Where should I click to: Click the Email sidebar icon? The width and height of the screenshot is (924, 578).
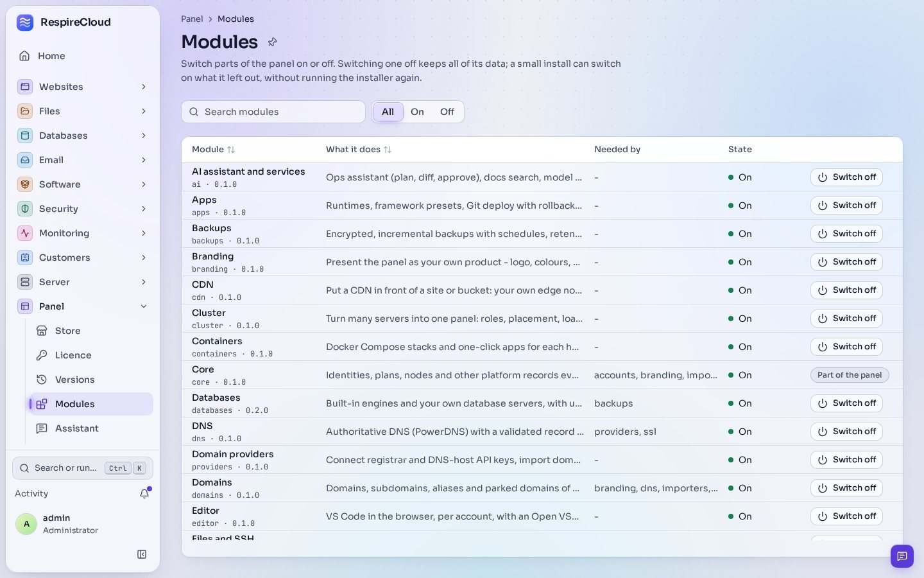[25, 160]
